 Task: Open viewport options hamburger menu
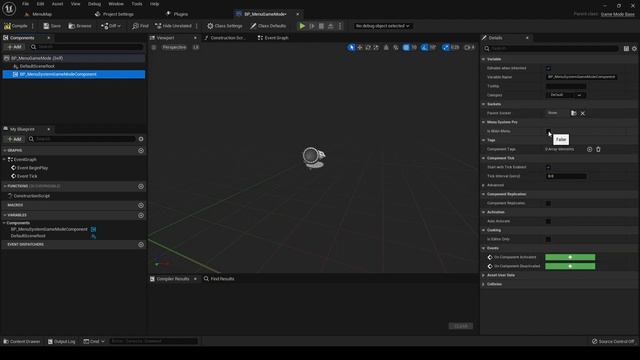[154, 47]
